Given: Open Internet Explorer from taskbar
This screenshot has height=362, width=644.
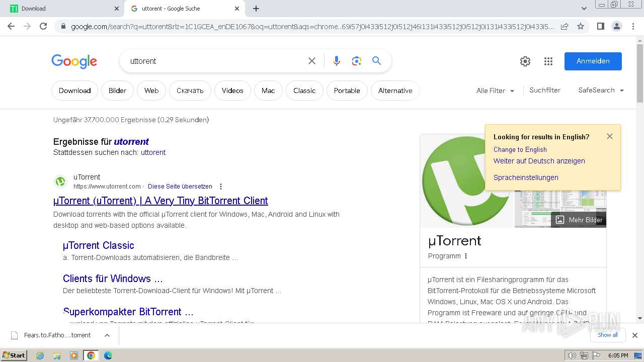Looking at the screenshot, I should [40, 355].
